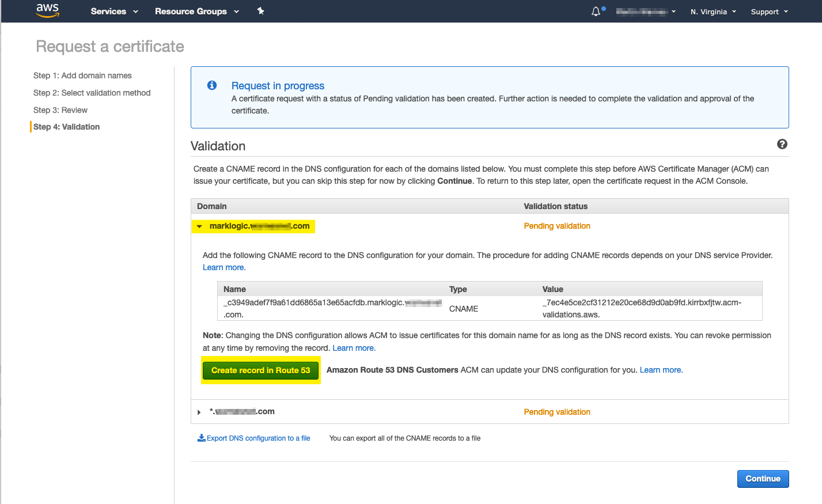Collapse the marklogic domain row

[x=199, y=226]
